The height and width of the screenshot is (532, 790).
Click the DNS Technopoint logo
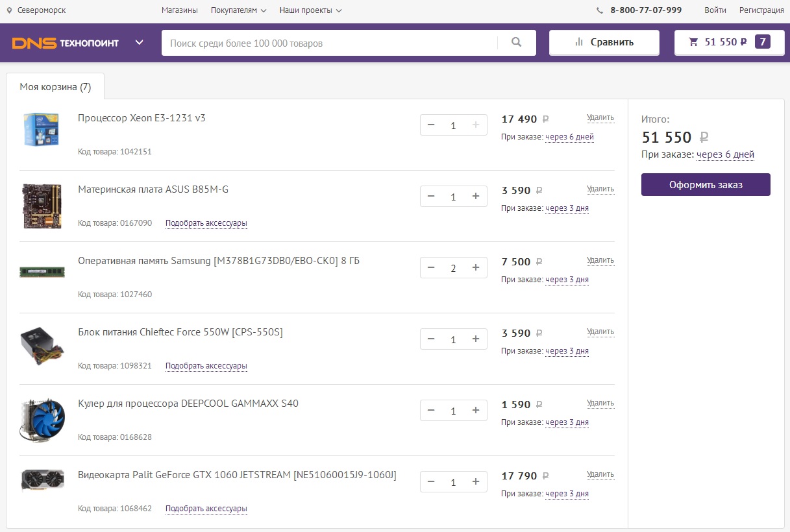(66, 43)
